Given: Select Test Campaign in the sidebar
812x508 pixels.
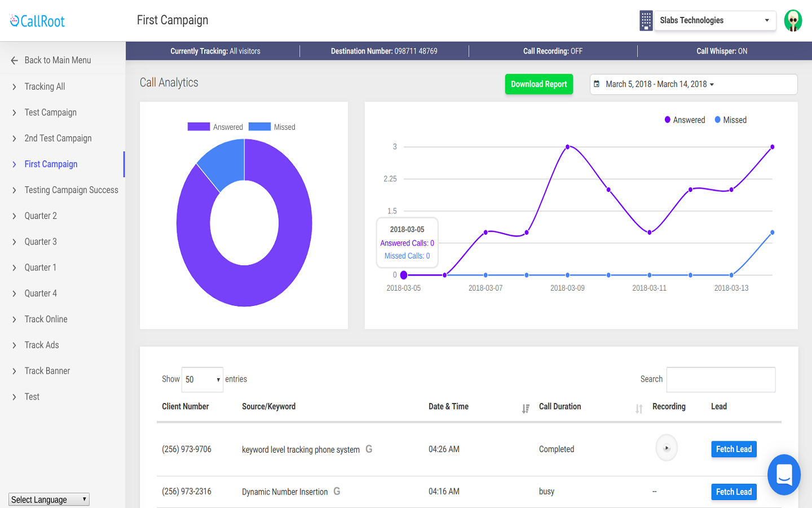Looking at the screenshot, I should pyautogui.click(x=51, y=112).
